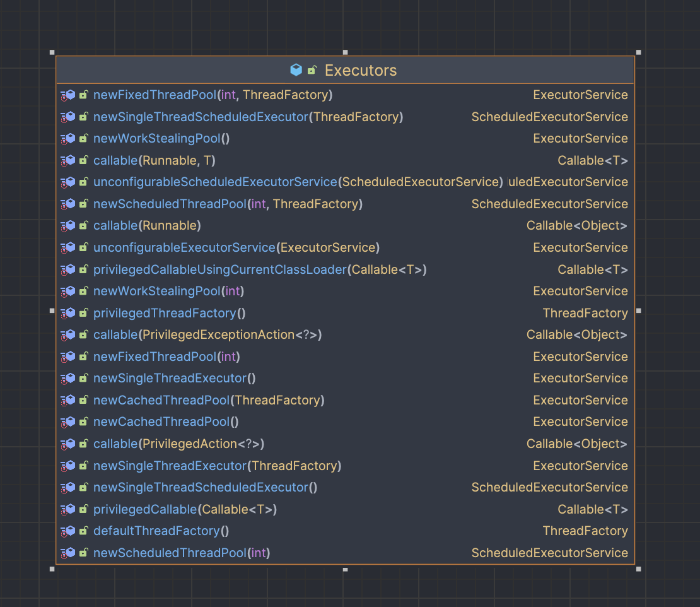Click method icon of newSingleThreadScheduledExecutor(ThreadFactory)
The image size is (700, 607).
click(68, 117)
